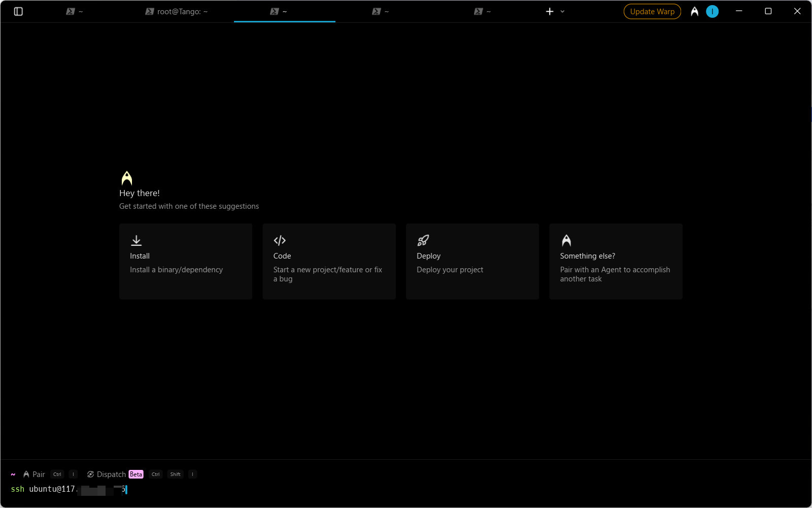
Task: Click the Dispatch mode button
Action: [x=107, y=474]
